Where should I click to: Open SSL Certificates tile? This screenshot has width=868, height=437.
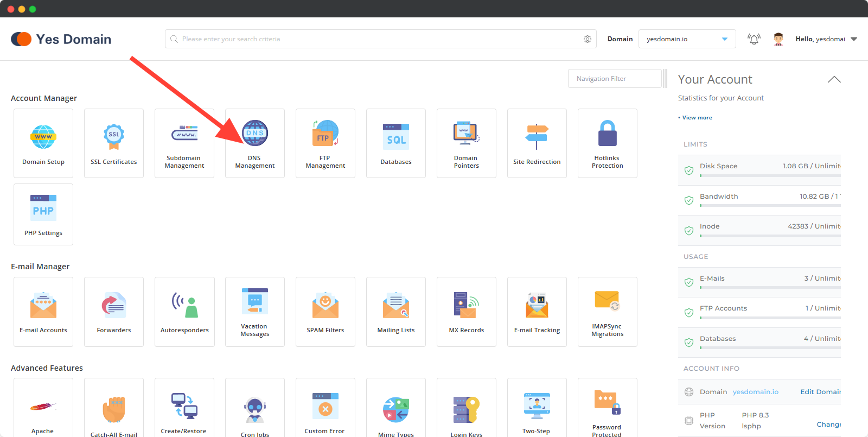click(114, 143)
